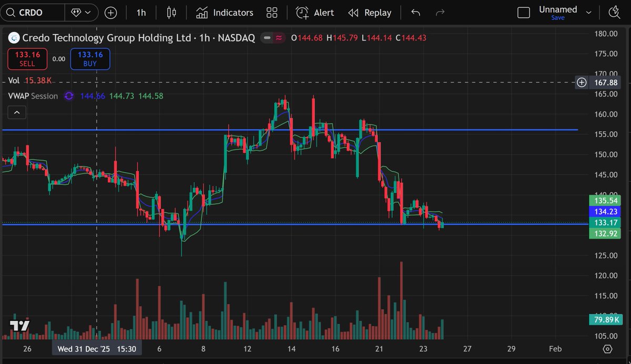The image size is (631, 364).
Task: Click the Feb label on time axis
Action: pyautogui.click(x=555, y=349)
